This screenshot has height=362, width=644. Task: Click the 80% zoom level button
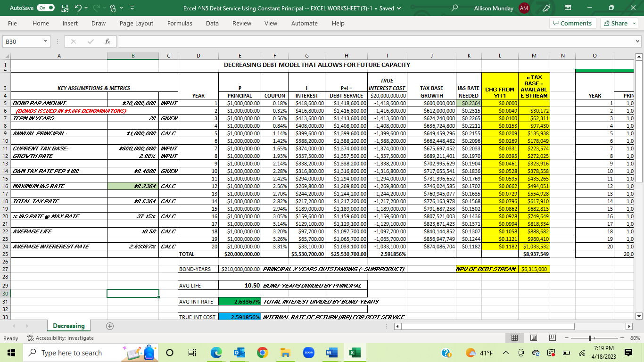[x=635, y=338]
